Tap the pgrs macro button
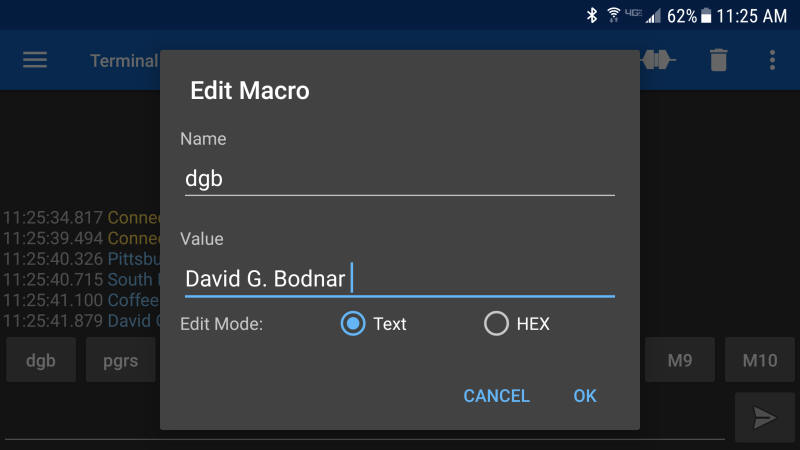Viewport: 800px width, 450px height. pyautogui.click(x=120, y=360)
